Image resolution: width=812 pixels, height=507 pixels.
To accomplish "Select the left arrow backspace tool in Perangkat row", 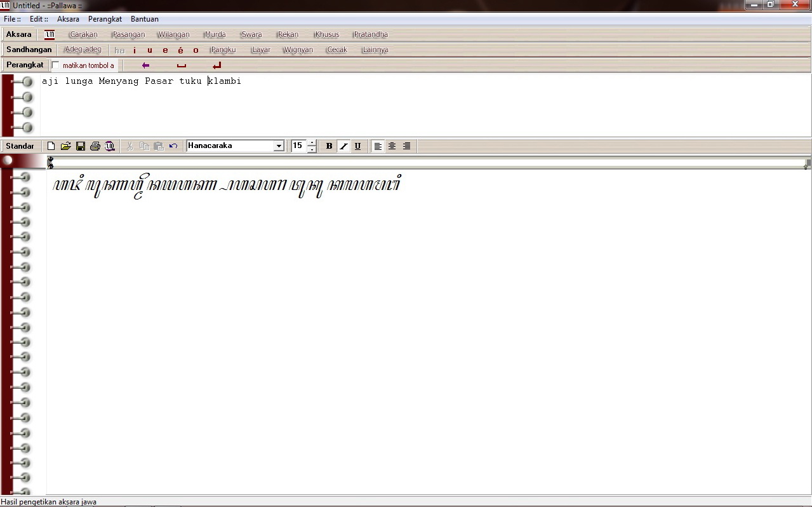I will click(145, 64).
